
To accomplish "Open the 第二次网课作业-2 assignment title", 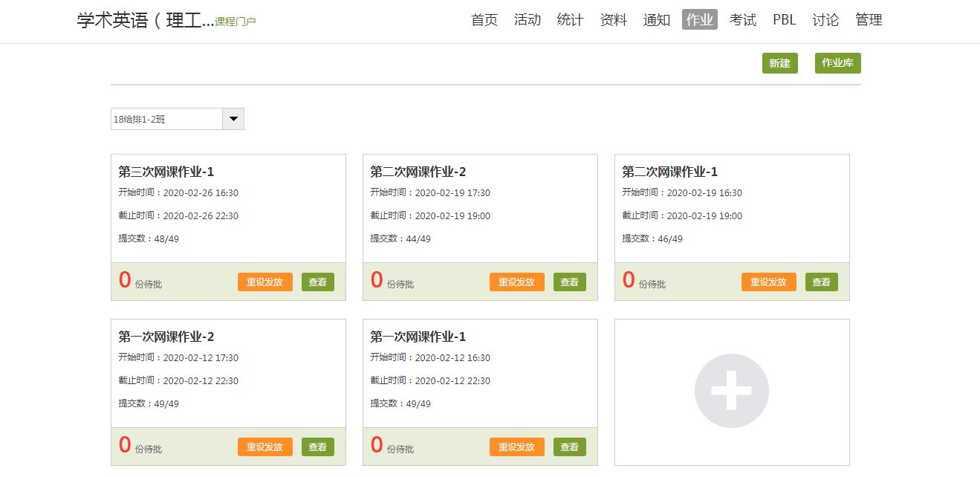I will pos(418,172).
